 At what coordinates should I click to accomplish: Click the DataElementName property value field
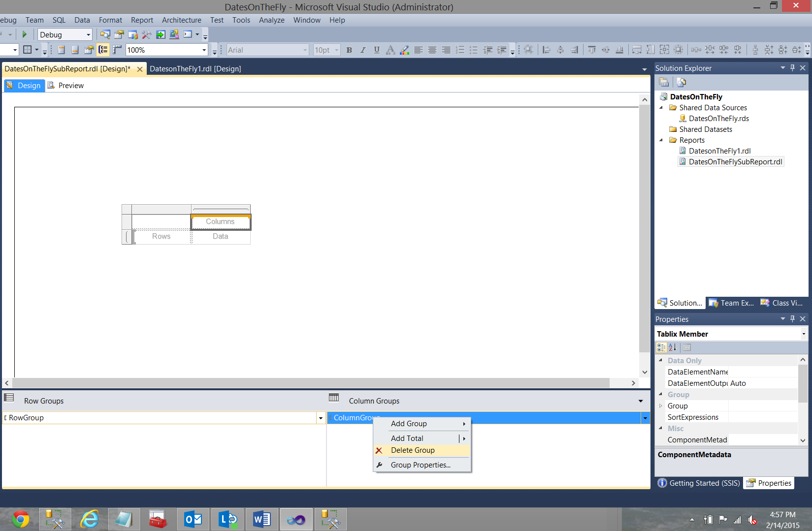click(x=763, y=372)
